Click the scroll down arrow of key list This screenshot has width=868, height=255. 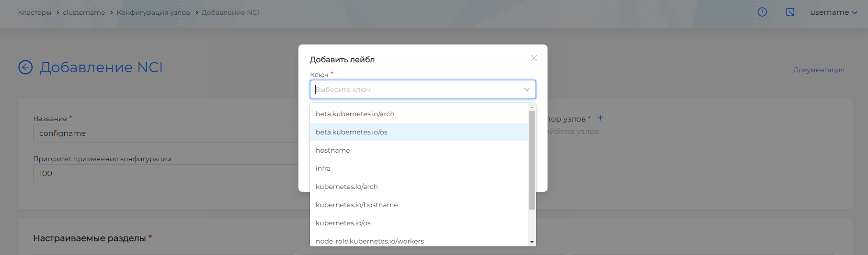(532, 242)
